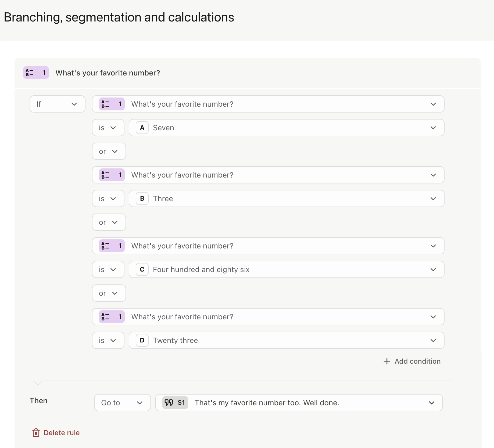Click multiple choice icon in rule header
The height and width of the screenshot is (448, 494).
(x=36, y=73)
